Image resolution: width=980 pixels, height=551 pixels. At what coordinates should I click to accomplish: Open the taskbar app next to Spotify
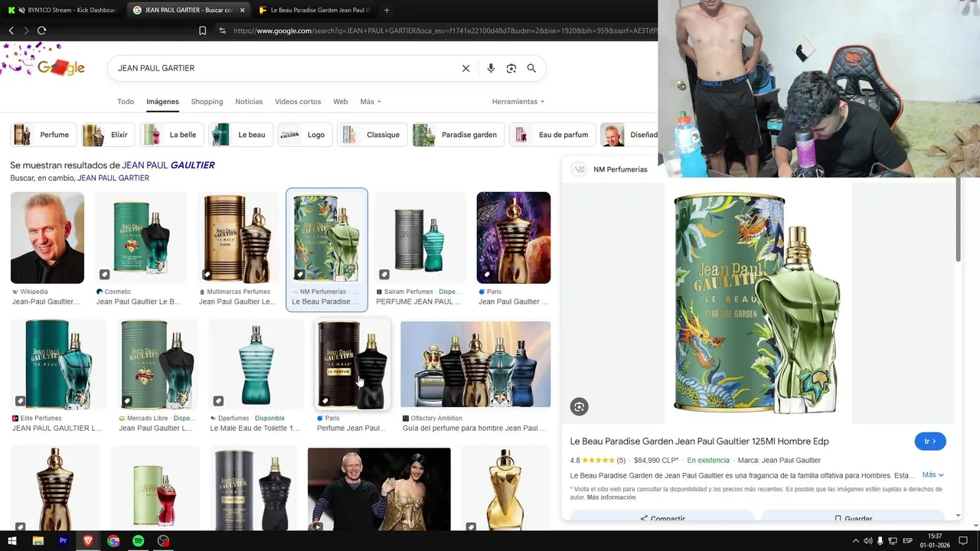pyautogui.click(x=163, y=541)
